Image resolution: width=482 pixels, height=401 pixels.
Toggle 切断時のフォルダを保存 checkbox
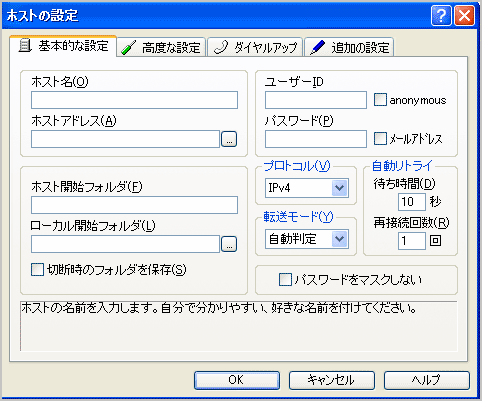(37, 270)
